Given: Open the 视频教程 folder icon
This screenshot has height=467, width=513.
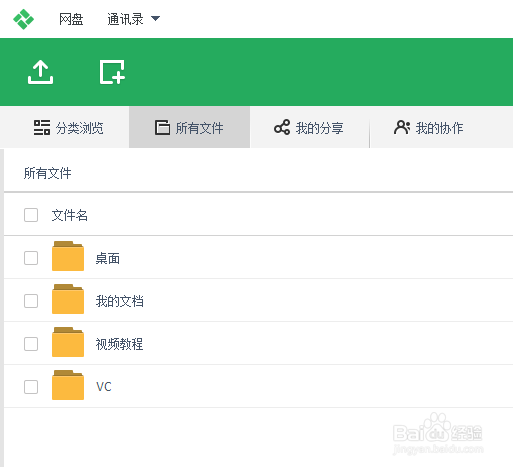Looking at the screenshot, I should (68, 342).
